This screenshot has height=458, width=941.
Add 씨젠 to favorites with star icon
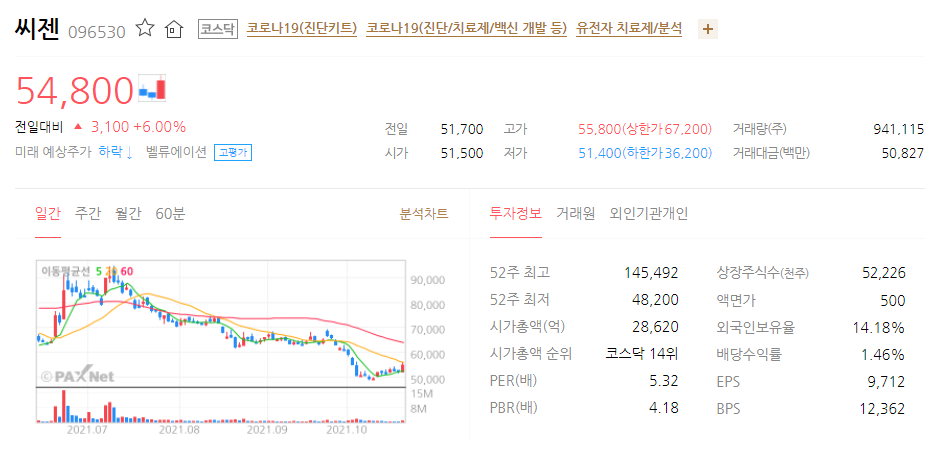tap(145, 28)
